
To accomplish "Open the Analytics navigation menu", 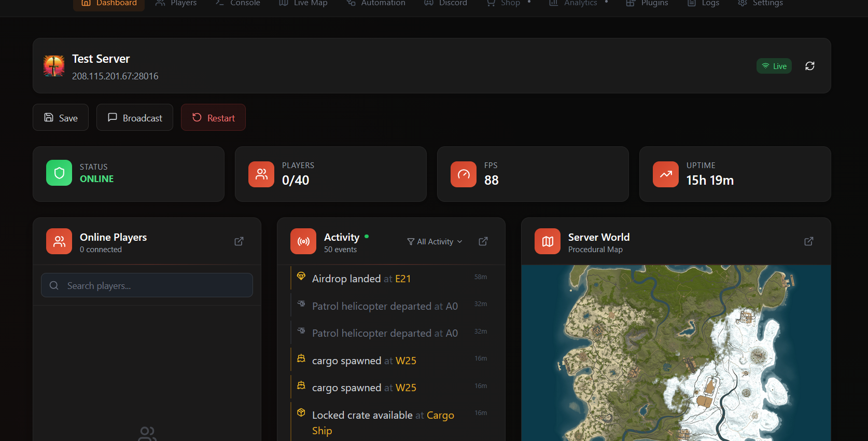I will [x=578, y=4].
